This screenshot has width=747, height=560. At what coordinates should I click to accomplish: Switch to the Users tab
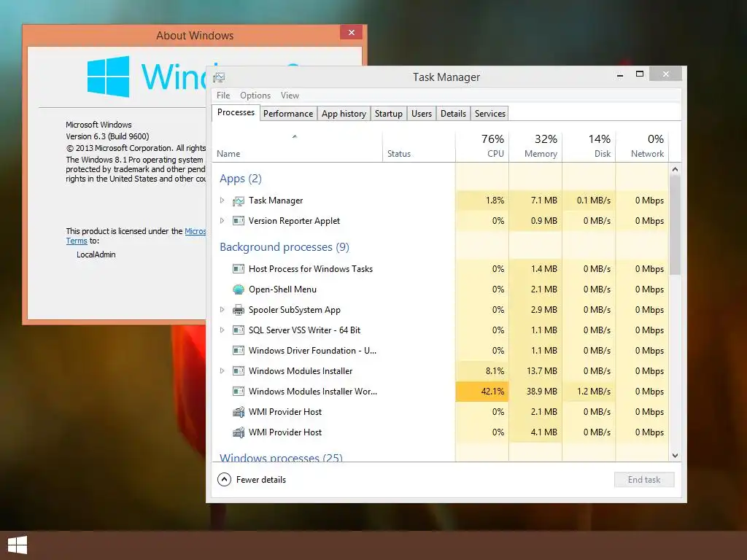point(422,113)
